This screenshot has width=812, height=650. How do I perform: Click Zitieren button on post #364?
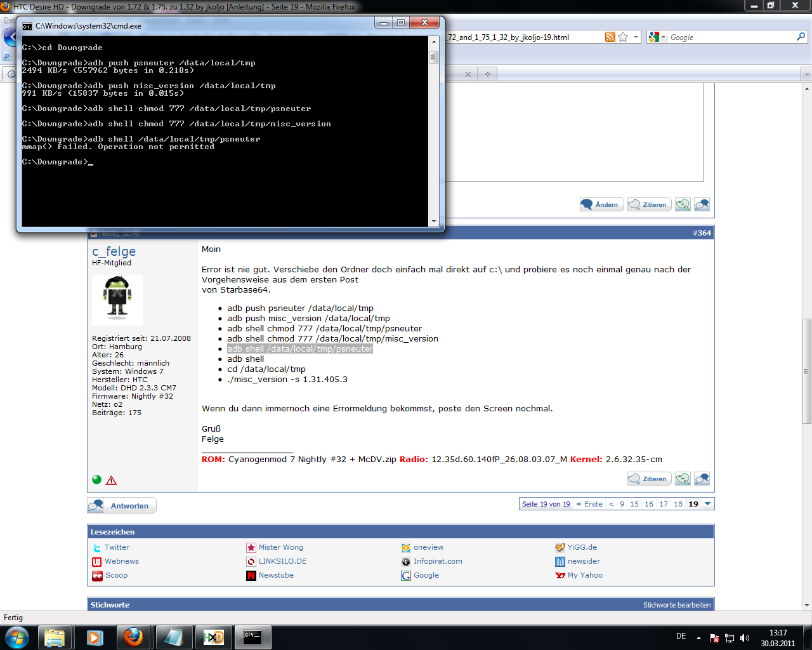[649, 479]
